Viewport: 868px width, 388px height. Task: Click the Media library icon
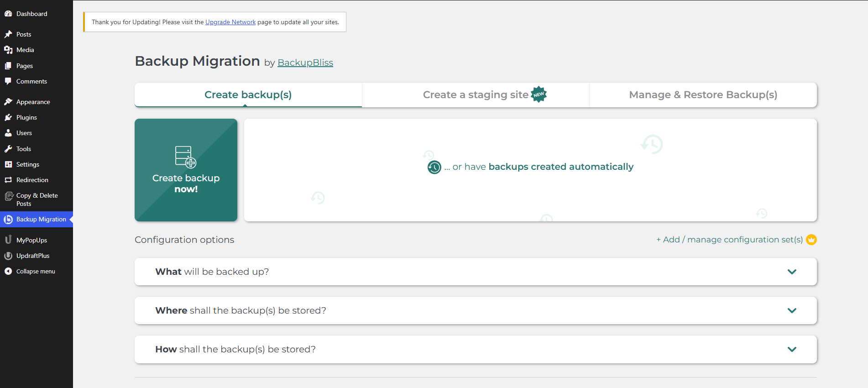(x=8, y=50)
